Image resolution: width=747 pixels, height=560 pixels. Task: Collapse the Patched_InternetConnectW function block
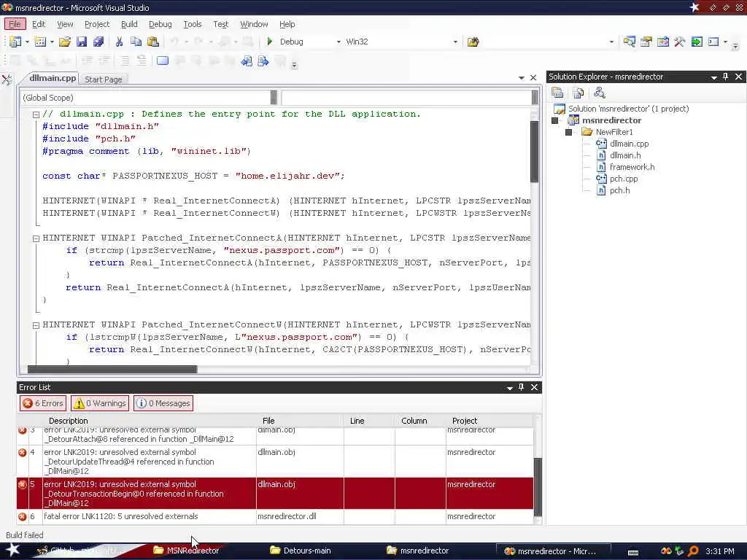[x=36, y=325]
